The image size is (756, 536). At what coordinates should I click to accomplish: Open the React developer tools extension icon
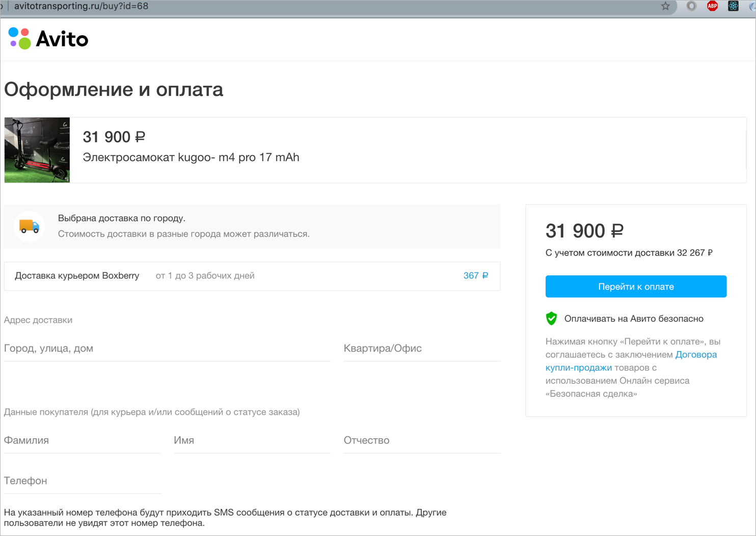pos(733,6)
